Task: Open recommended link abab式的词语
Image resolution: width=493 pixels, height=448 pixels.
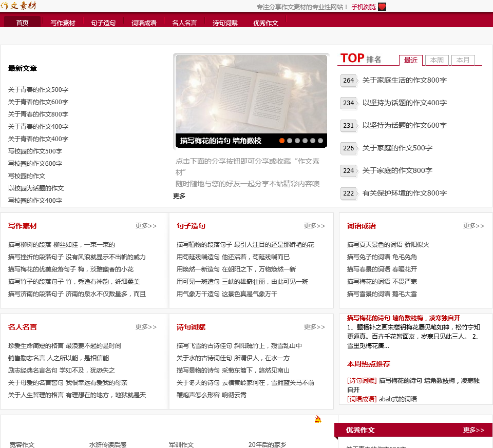Action: tap(397, 399)
